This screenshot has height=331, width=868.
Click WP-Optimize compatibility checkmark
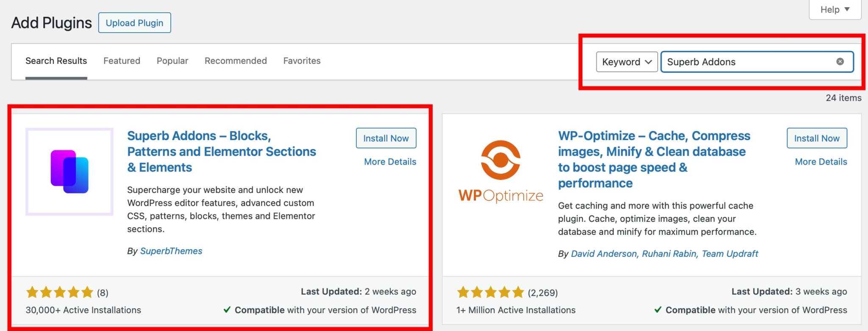pyautogui.click(x=658, y=310)
